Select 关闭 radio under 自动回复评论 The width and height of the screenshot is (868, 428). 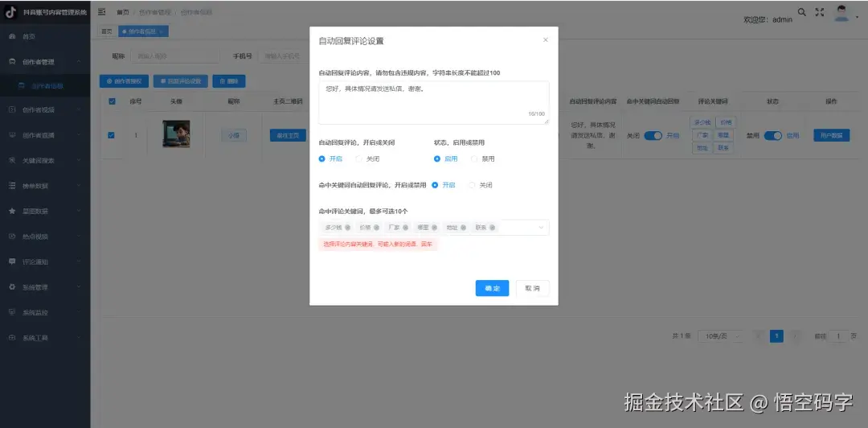(x=358, y=159)
